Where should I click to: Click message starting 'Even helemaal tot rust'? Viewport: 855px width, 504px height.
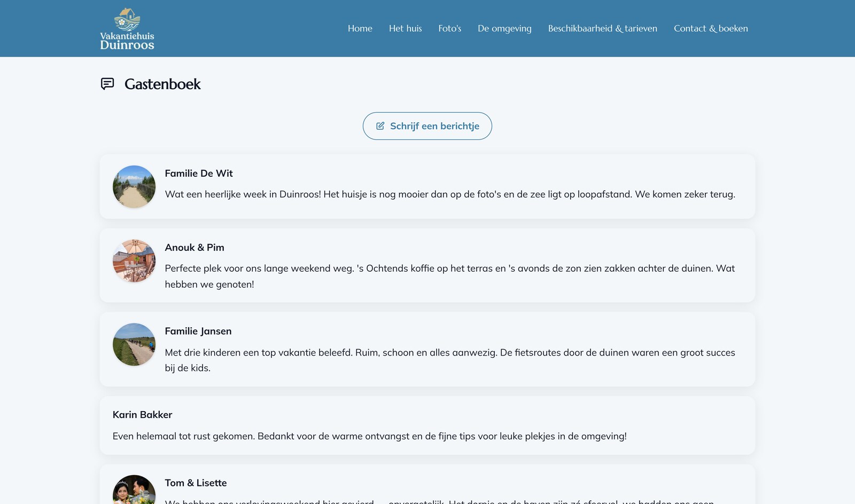[370, 436]
